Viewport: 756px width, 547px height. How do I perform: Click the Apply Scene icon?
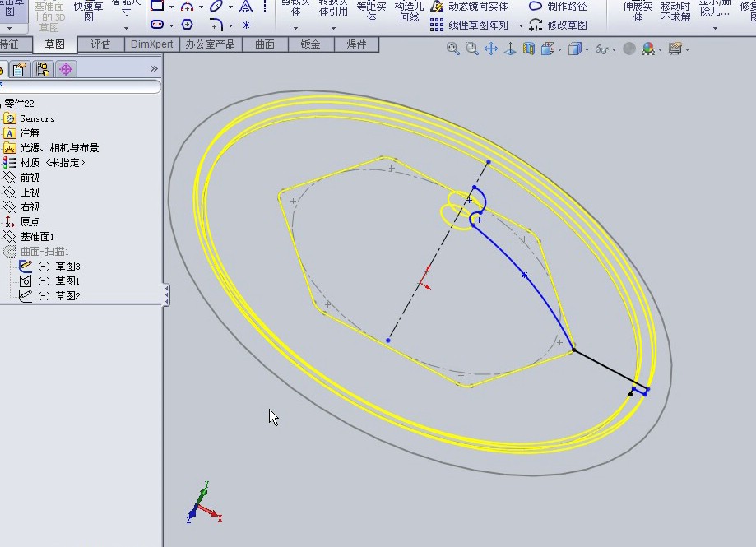648,49
